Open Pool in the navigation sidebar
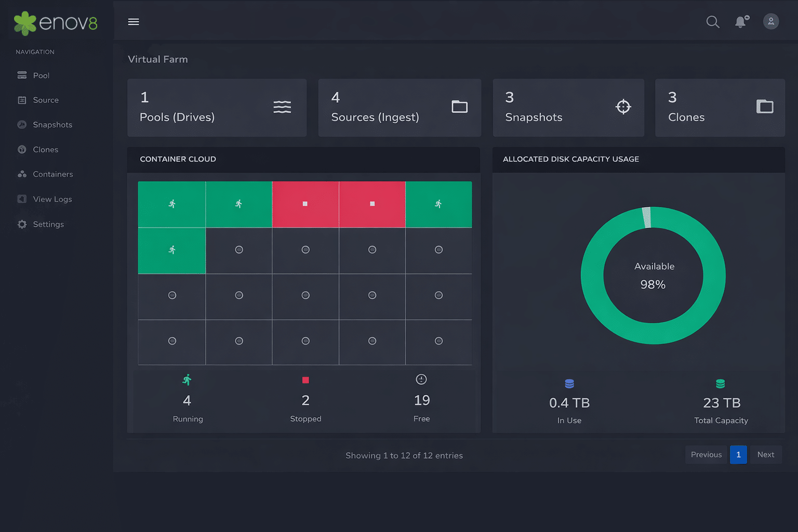 tap(41, 76)
